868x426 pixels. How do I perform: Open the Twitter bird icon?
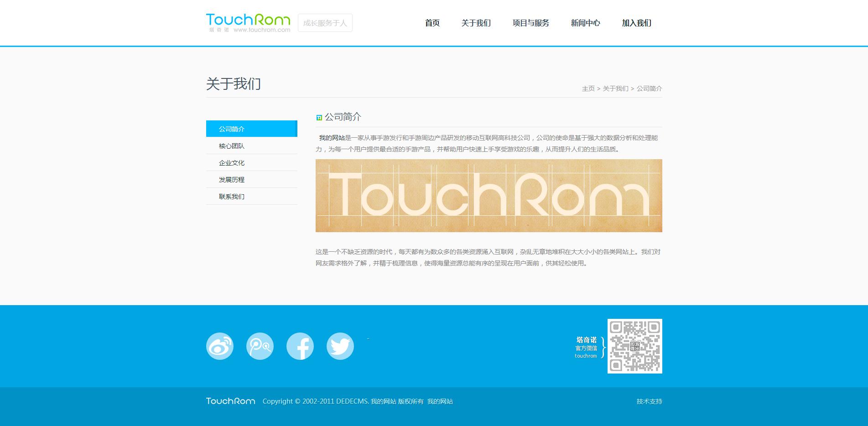tap(340, 346)
